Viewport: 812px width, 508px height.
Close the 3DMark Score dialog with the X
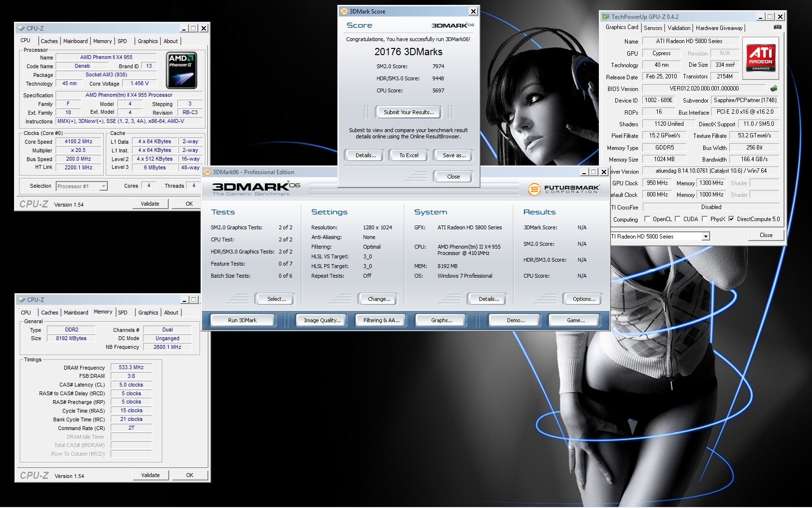[473, 11]
